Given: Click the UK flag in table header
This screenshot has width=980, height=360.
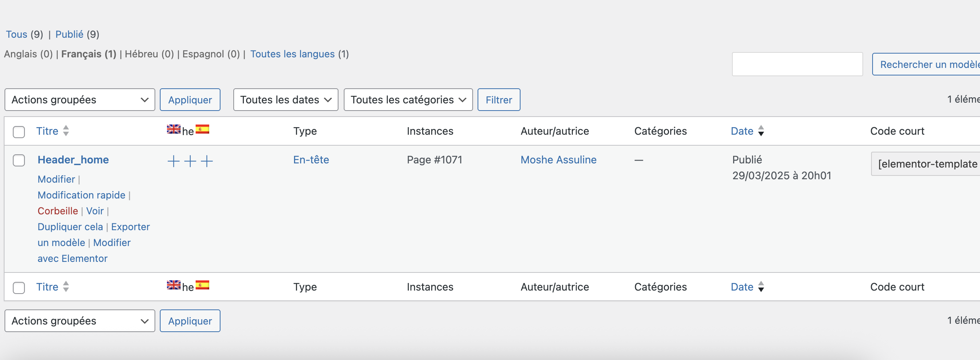Looking at the screenshot, I should click(x=173, y=129).
